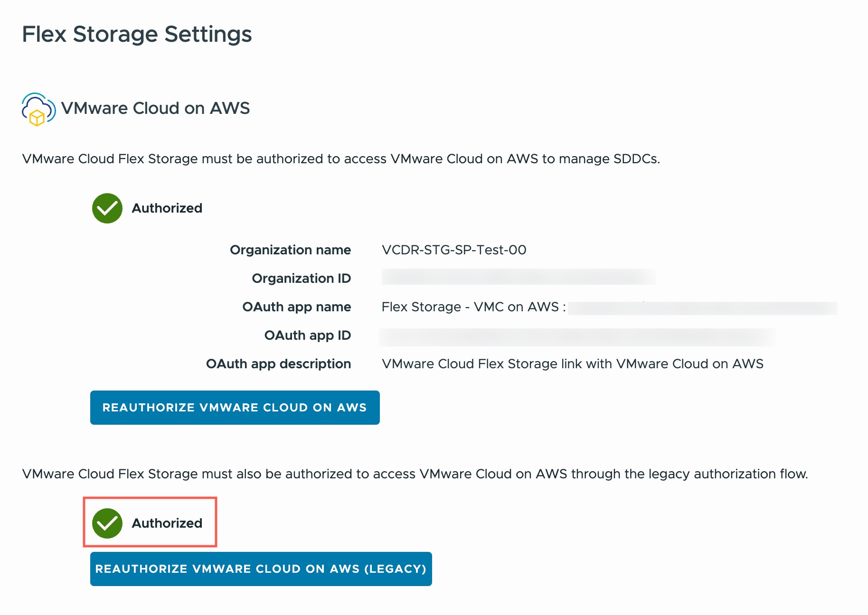The width and height of the screenshot is (868, 615).
Task: Select the VMware Cloud on AWS section title
Action: (155, 108)
